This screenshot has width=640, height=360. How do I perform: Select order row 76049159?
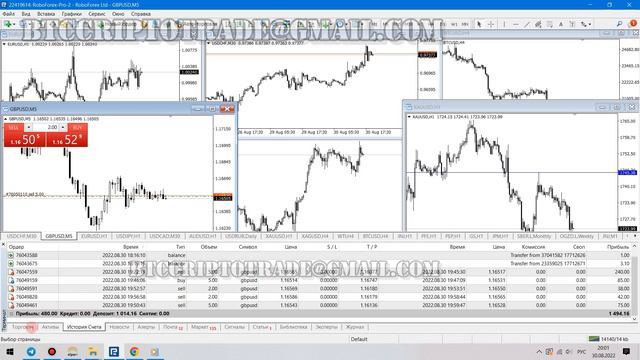(x=319, y=280)
